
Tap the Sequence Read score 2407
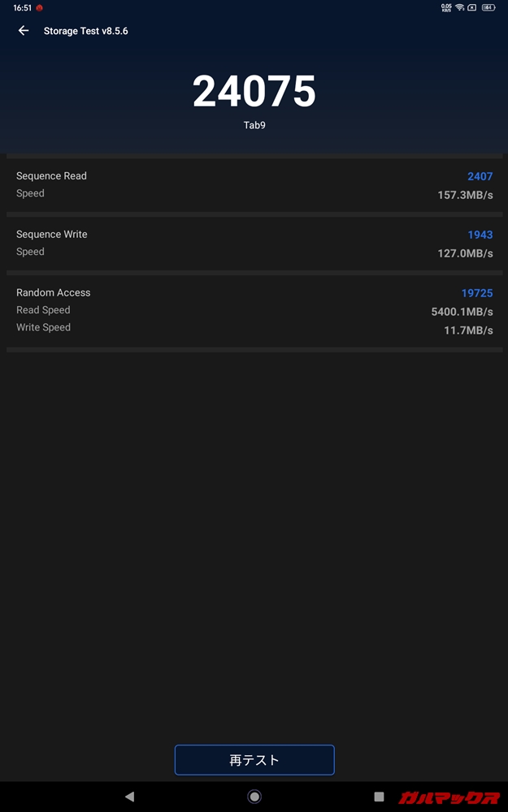(480, 176)
